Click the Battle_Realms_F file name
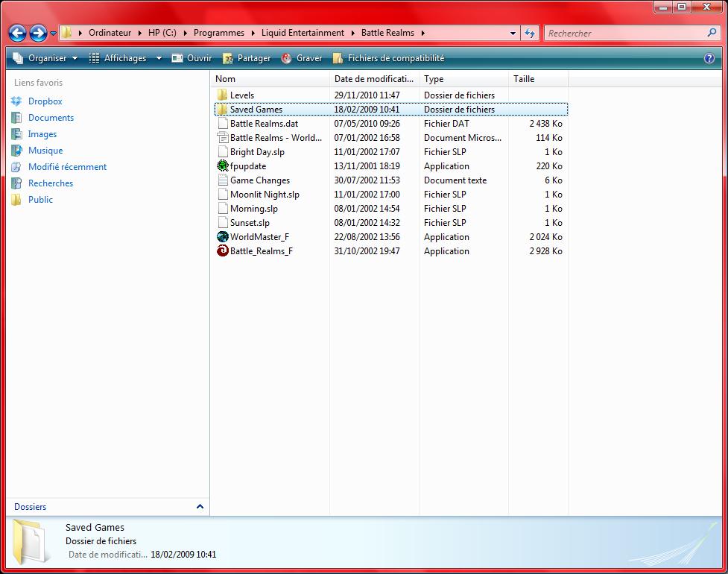This screenshot has height=574, width=728. point(262,250)
